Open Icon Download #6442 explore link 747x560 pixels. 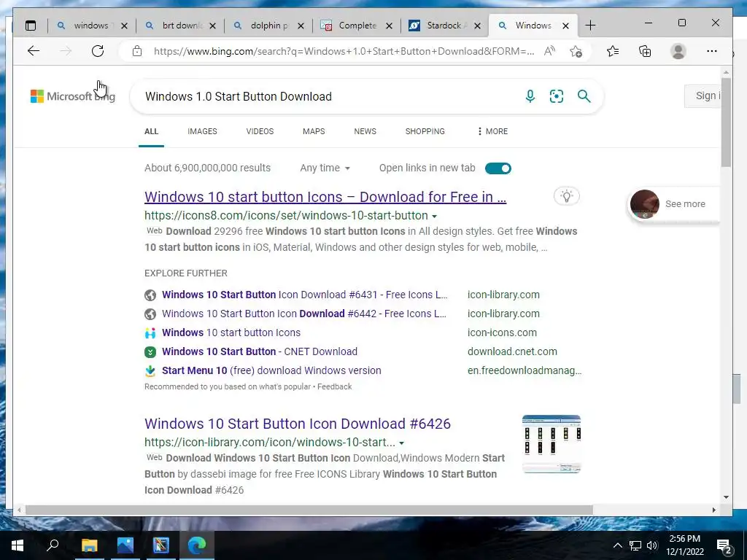[x=304, y=314]
